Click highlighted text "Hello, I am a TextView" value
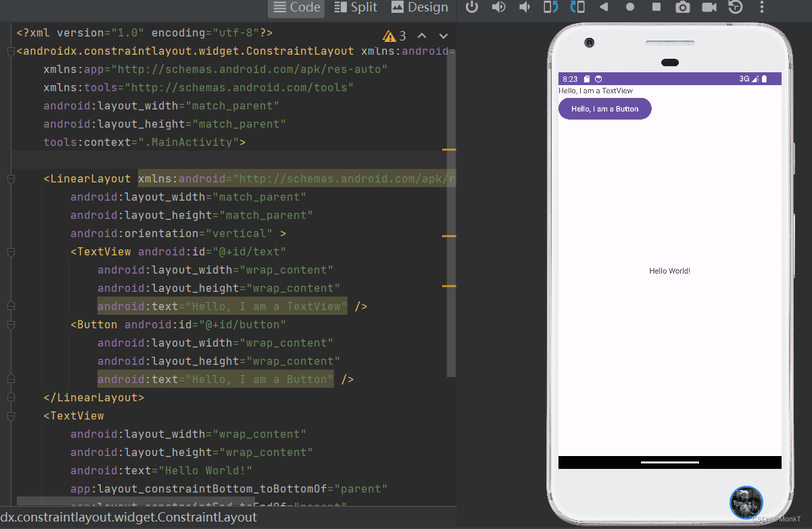 (x=266, y=307)
